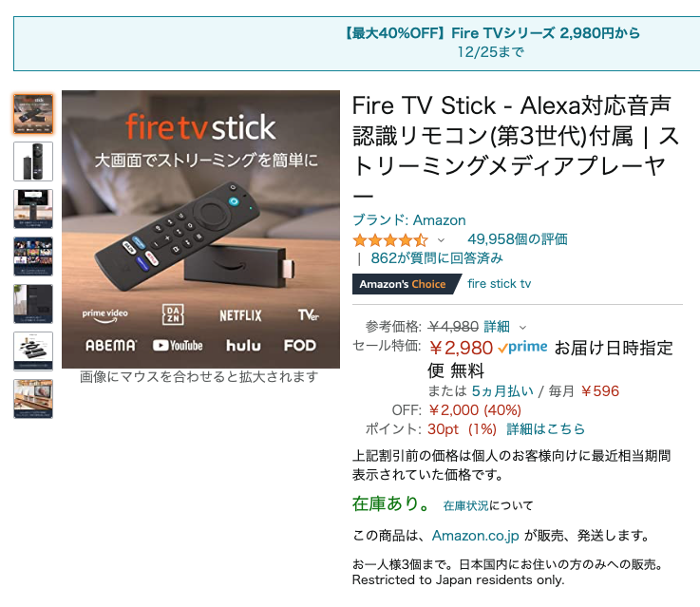700x607 pixels.
Task: Open the ブランド: Amazon brand link
Action: [x=409, y=220]
